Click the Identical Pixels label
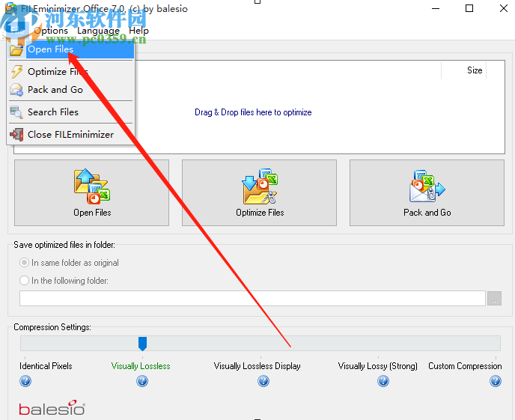 pos(46,366)
